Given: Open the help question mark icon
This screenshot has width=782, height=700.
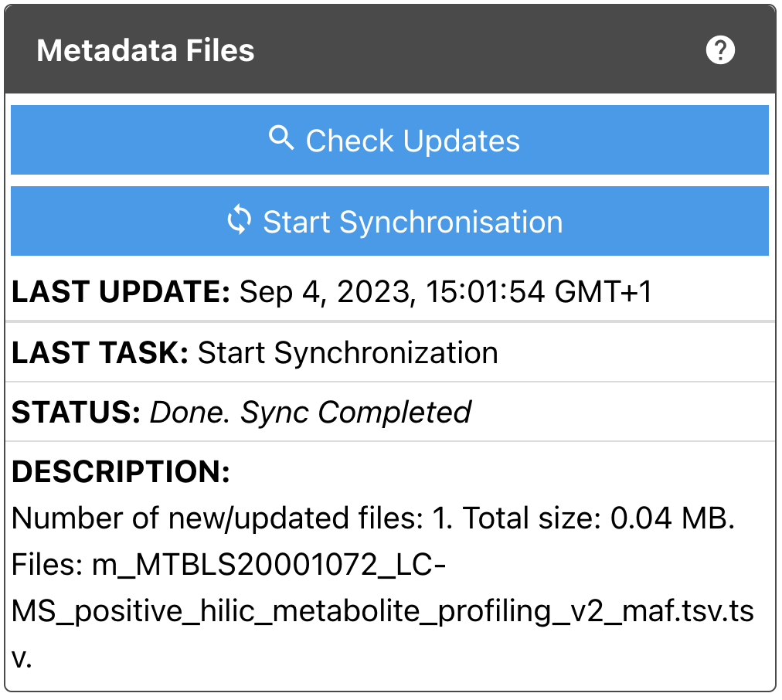Looking at the screenshot, I should pyautogui.click(x=719, y=50).
